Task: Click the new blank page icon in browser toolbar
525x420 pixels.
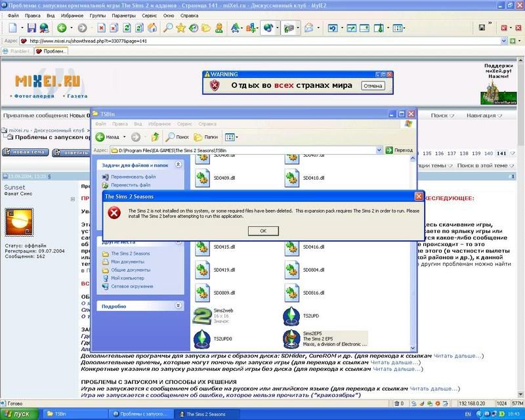Action: point(12,28)
